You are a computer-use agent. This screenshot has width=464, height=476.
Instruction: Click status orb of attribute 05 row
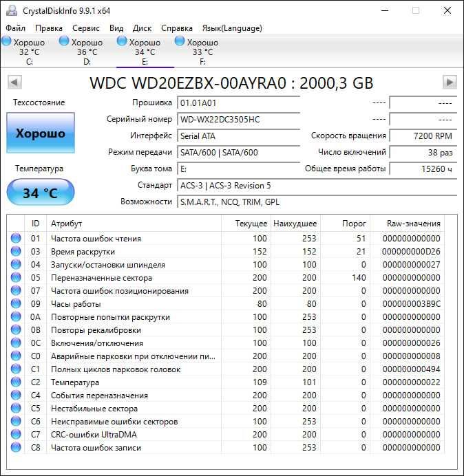click(16, 277)
